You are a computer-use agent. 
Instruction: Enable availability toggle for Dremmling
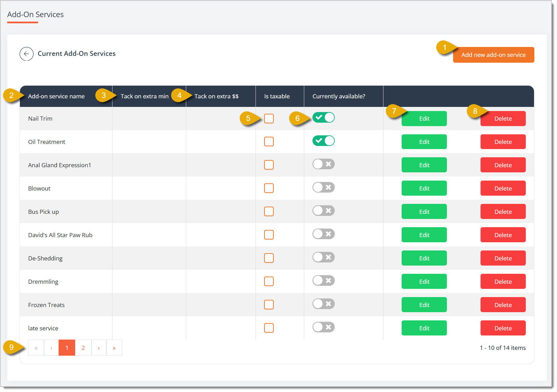pyautogui.click(x=323, y=281)
